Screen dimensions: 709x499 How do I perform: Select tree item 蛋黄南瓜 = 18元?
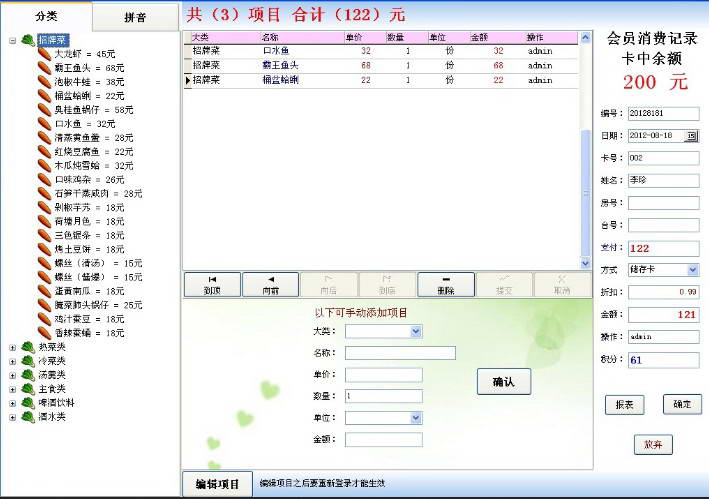(90, 291)
